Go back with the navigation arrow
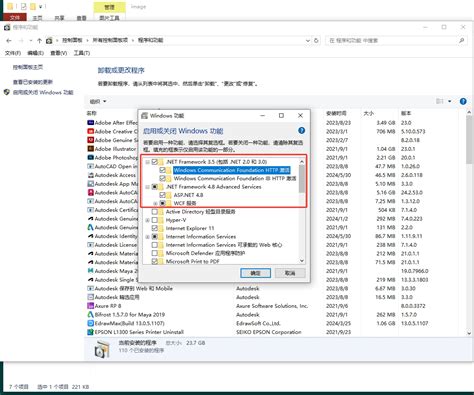 click(9, 41)
